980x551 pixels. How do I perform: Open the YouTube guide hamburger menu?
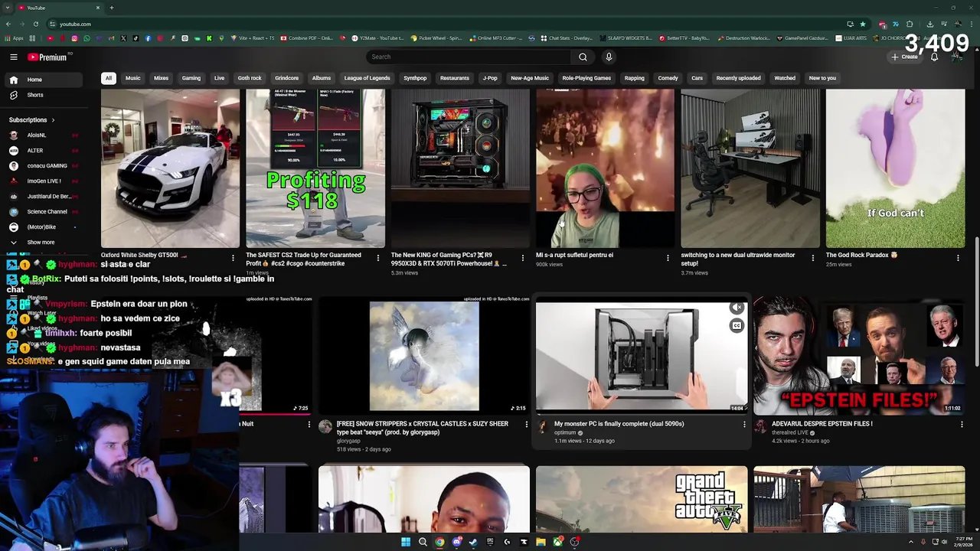pos(13,57)
